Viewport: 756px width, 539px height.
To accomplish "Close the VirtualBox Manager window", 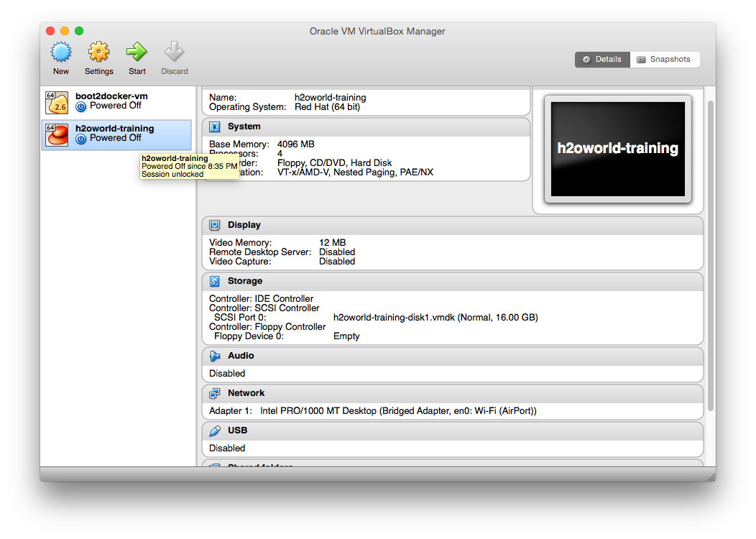I will point(50,31).
